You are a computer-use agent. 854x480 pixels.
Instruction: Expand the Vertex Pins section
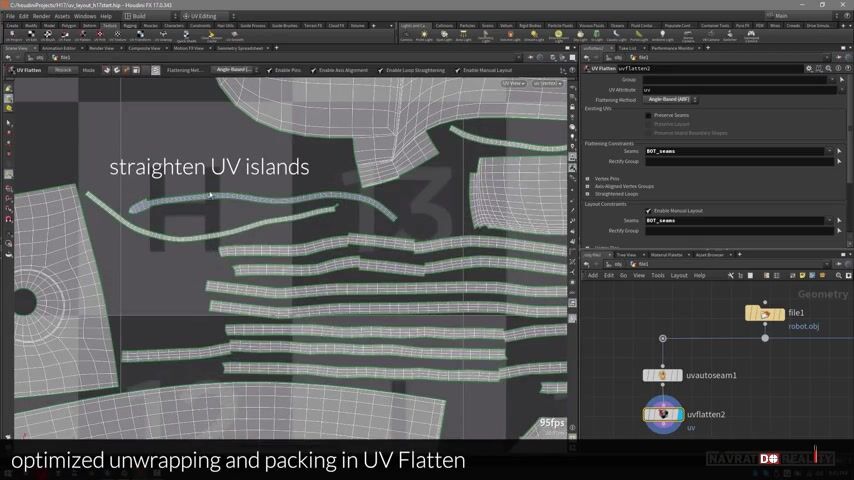point(588,178)
